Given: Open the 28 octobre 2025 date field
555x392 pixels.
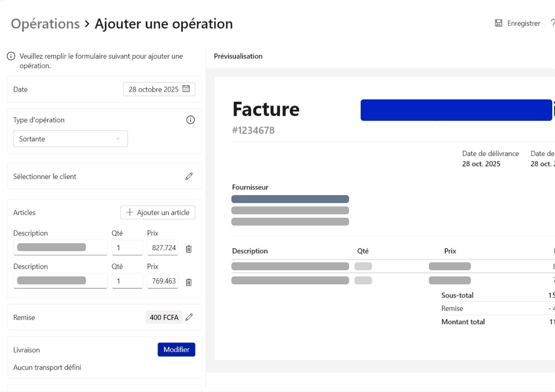Looking at the screenshot, I should coord(153,89).
